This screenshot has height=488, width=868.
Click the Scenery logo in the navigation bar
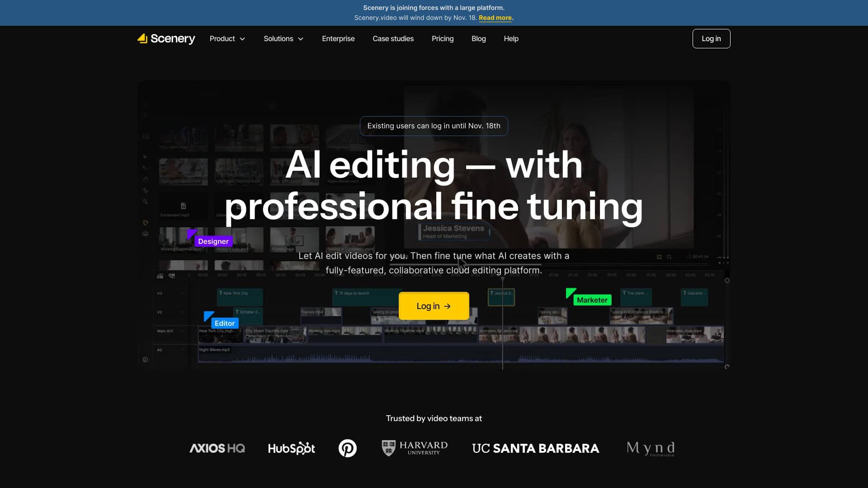tap(166, 38)
